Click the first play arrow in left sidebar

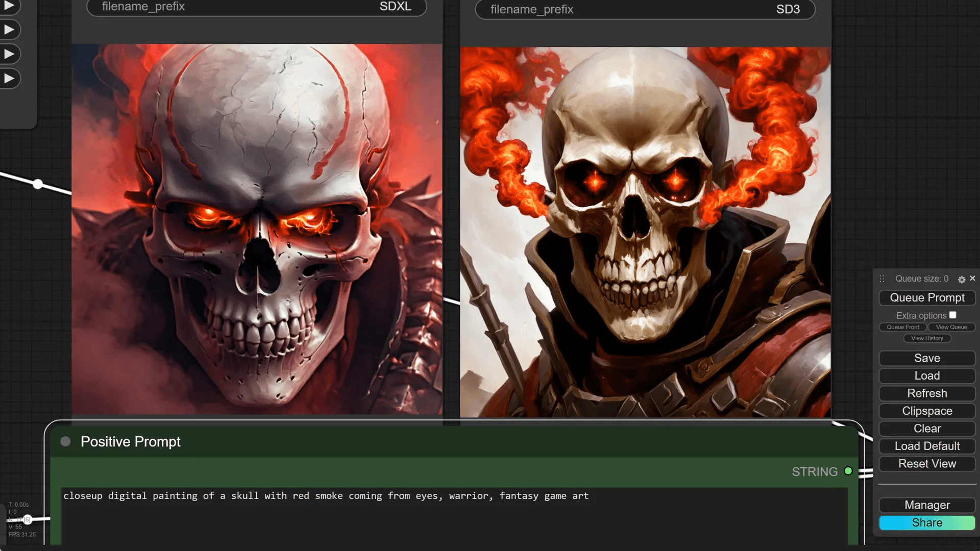click(9, 6)
